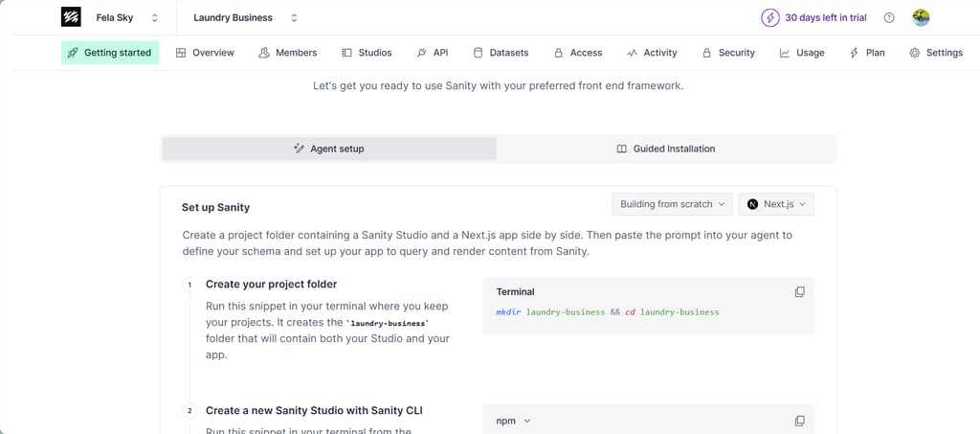Open the npm package manager dropdown
The image size is (980, 434).
pyautogui.click(x=513, y=421)
